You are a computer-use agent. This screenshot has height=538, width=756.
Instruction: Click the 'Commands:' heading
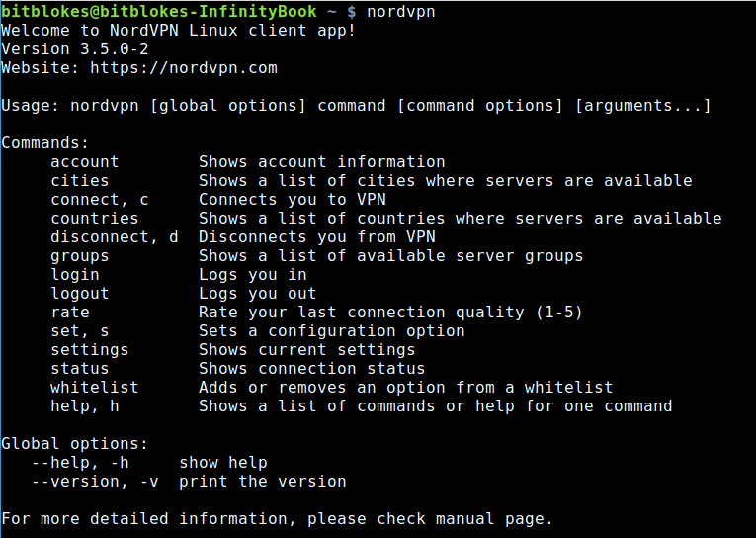coord(45,143)
